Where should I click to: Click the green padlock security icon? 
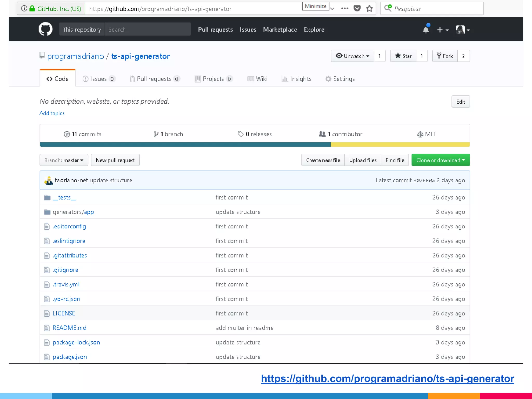pos(32,9)
